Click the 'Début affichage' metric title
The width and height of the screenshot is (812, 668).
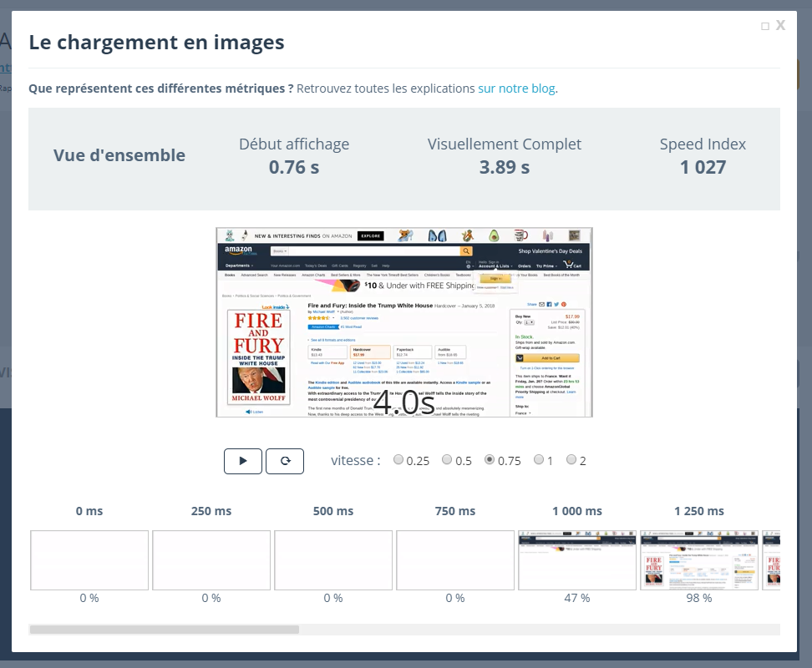tap(294, 144)
